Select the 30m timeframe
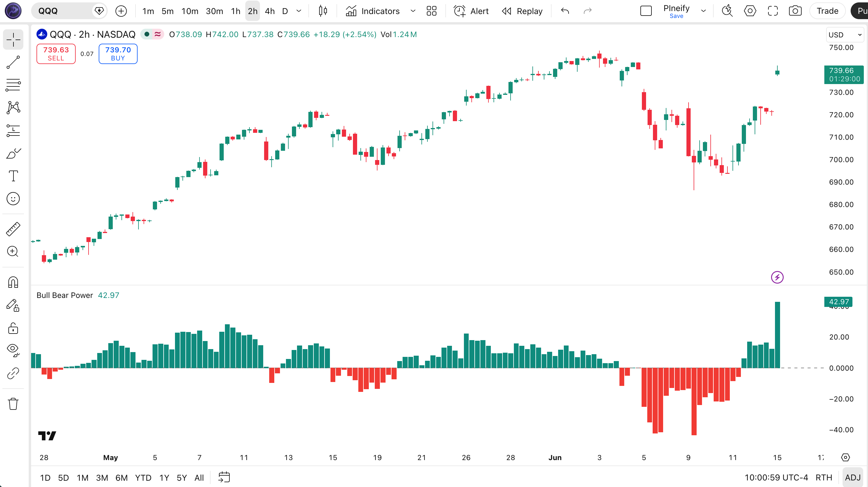Viewport: 868px width, 487px height. click(214, 11)
